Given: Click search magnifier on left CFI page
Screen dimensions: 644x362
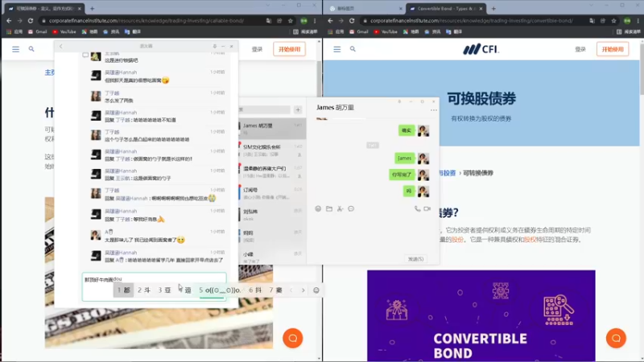Looking at the screenshot, I should (31, 49).
